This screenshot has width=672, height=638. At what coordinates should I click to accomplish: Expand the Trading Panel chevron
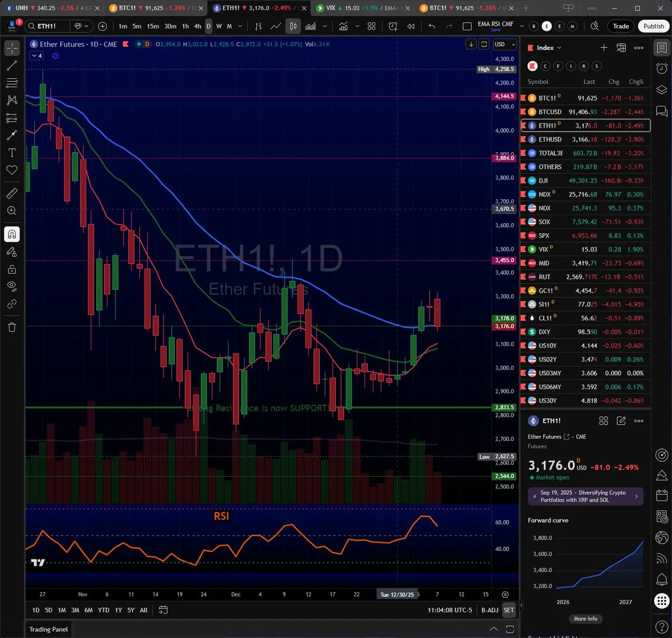[x=493, y=629]
